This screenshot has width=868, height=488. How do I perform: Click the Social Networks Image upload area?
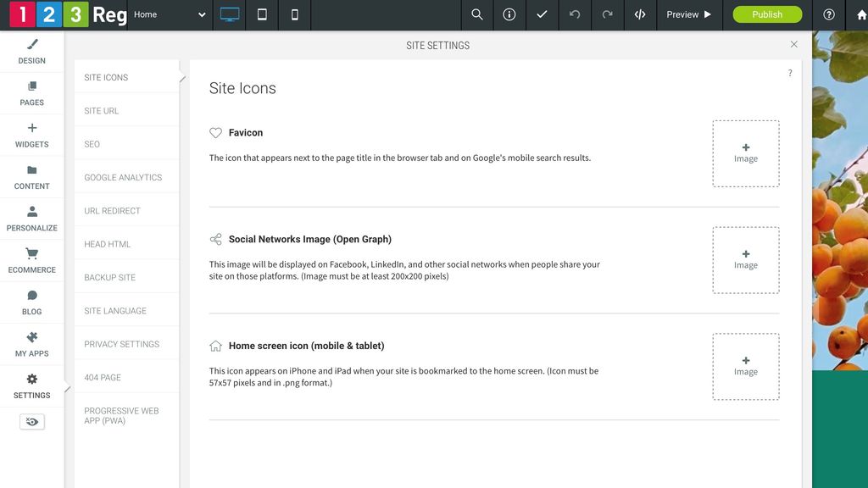[745, 260]
